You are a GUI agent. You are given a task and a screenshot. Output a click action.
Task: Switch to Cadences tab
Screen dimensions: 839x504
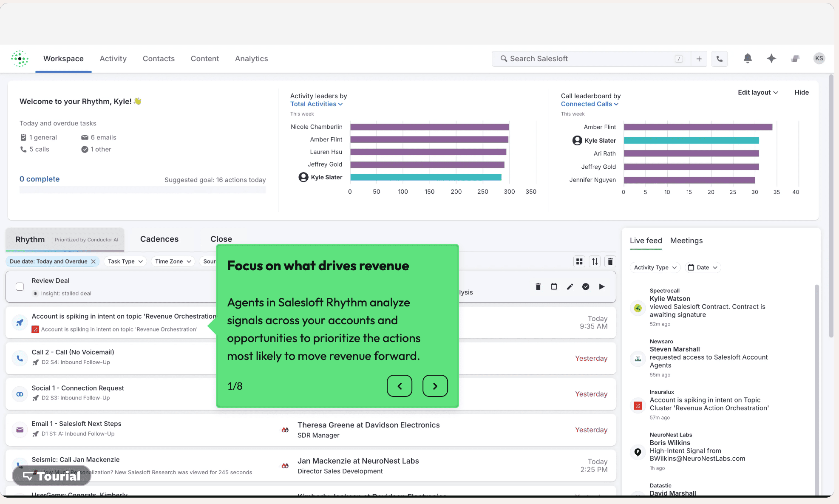click(x=159, y=239)
